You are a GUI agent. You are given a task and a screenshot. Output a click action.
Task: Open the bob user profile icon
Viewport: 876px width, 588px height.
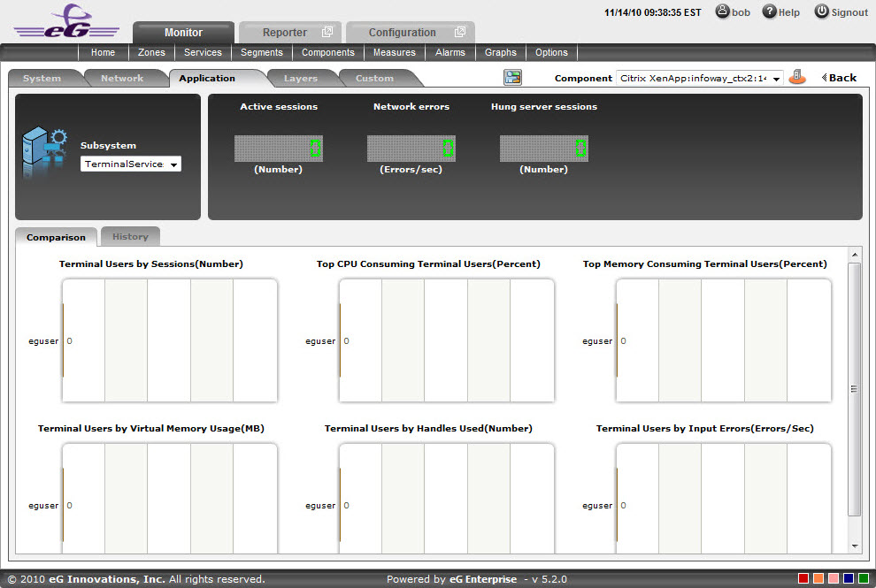(x=723, y=11)
